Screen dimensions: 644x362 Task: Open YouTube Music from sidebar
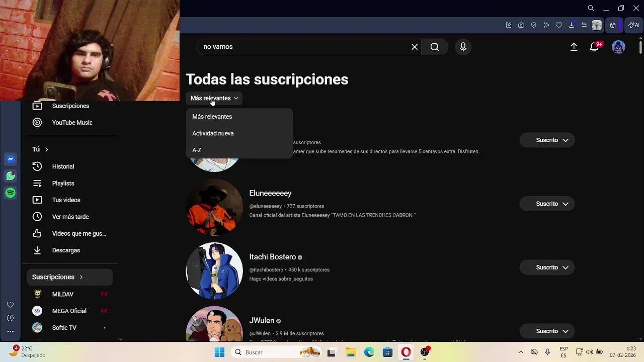pos(70,123)
